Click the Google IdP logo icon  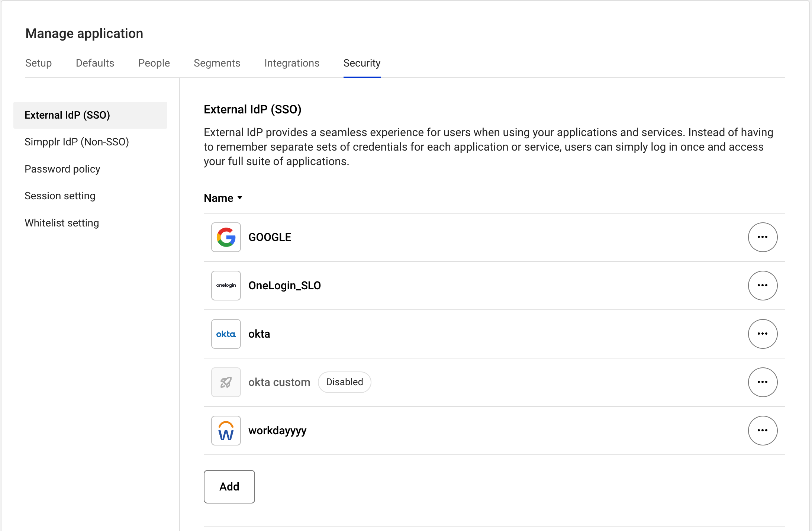pyautogui.click(x=226, y=237)
